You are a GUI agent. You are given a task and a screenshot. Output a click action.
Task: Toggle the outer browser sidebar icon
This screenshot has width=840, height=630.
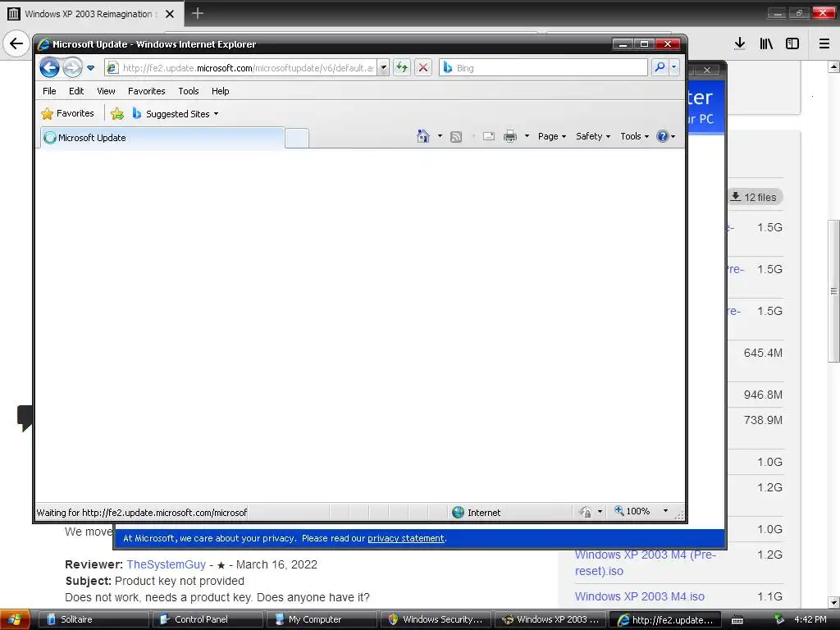[x=792, y=43]
